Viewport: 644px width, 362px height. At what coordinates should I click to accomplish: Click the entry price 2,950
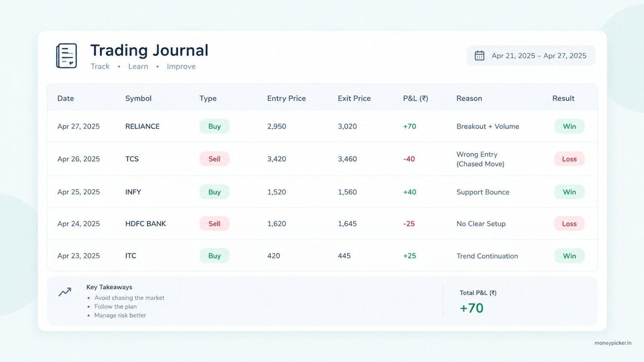pos(277,126)
